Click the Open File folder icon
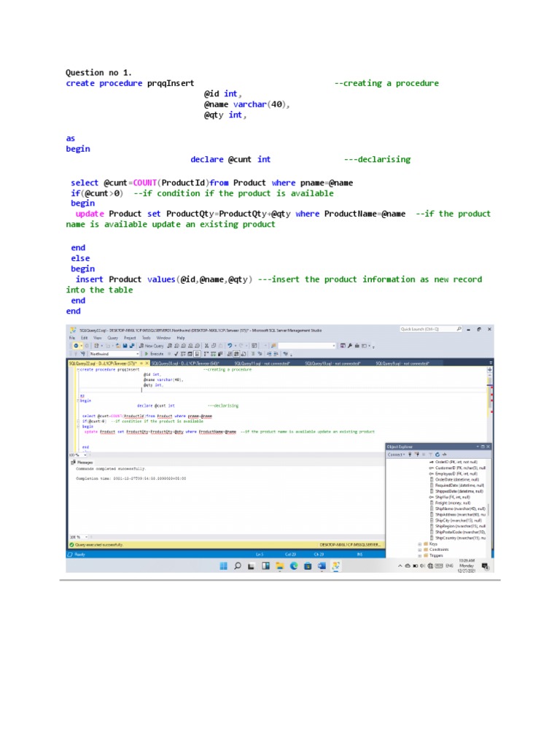 pos(118,346)
